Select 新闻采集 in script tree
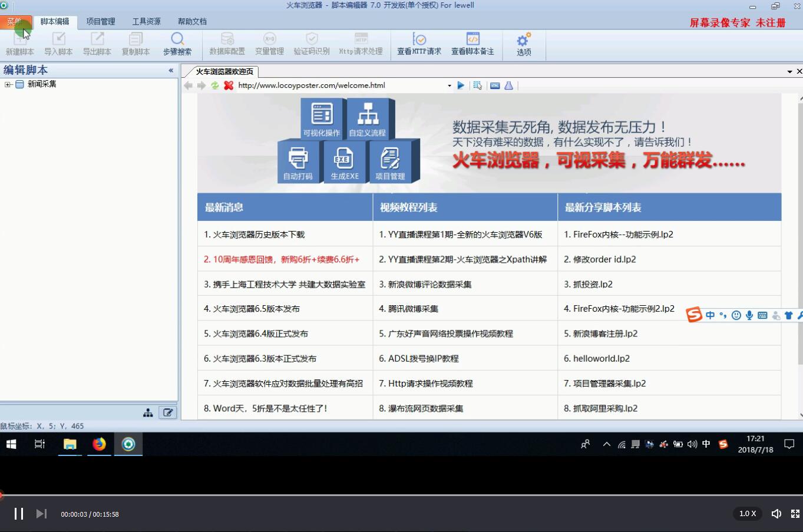 (x=42, y=84)
